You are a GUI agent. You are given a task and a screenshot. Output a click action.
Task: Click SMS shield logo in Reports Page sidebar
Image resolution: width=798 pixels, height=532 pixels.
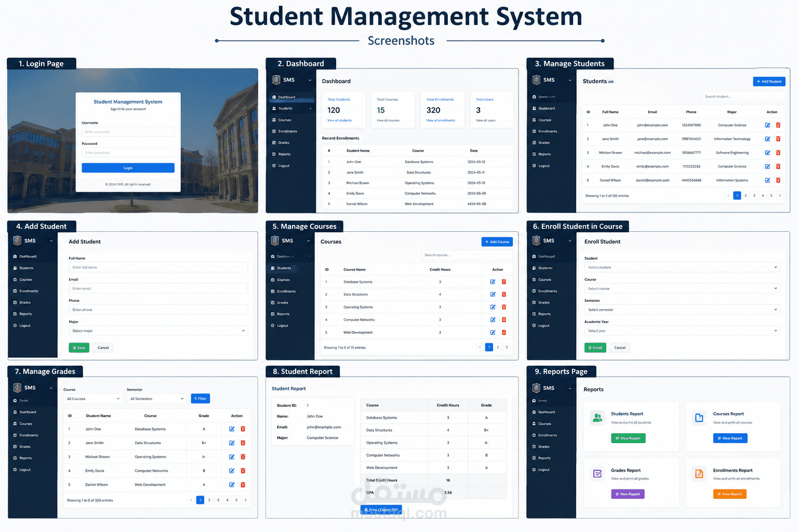pyautogui.click(x=537, y=388)
